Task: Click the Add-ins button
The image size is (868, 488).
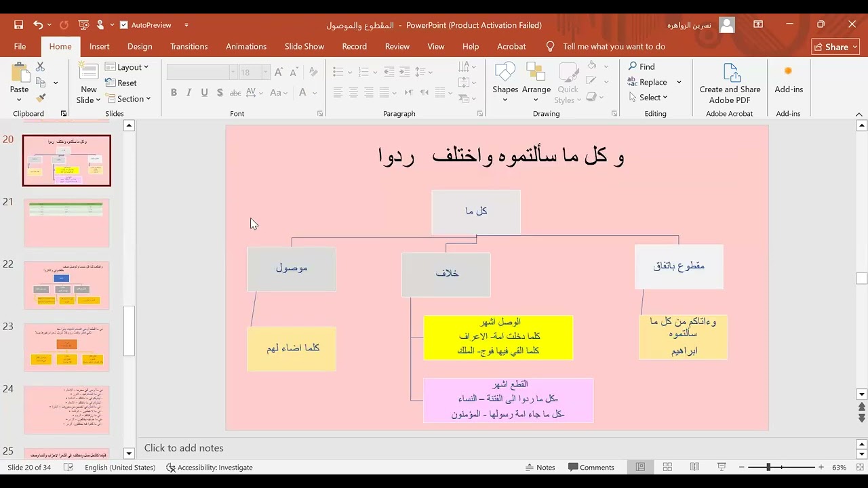Action: coord(789,79)
